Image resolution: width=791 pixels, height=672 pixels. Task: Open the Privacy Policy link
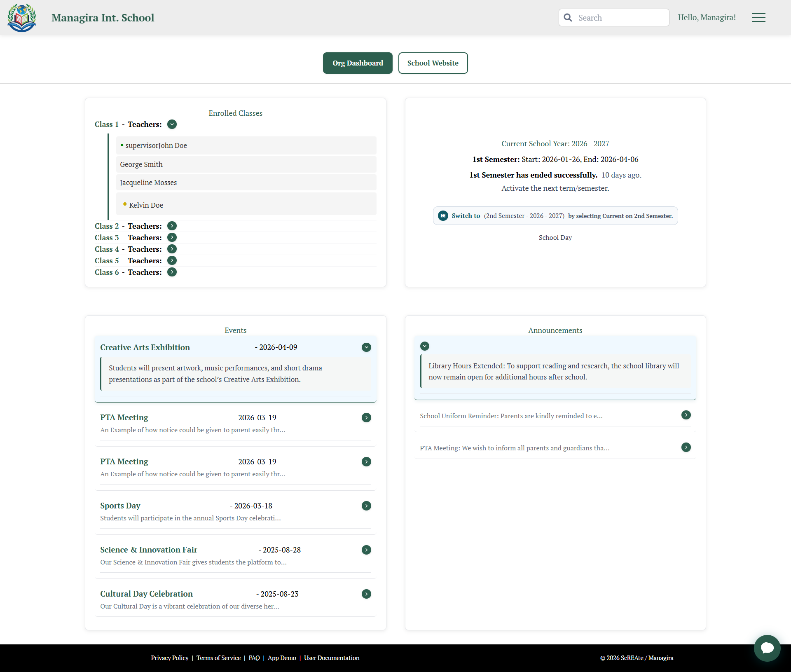[169, 658]
